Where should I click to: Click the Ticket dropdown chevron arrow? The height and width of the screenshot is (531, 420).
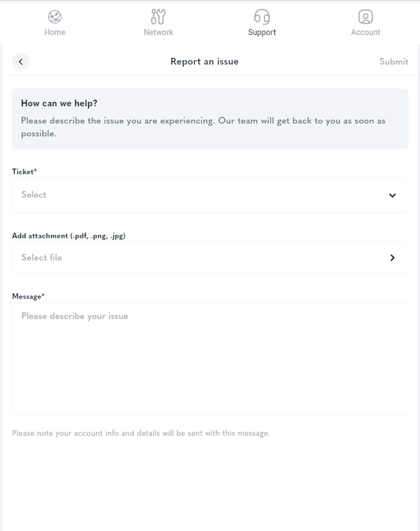[x=392, y=195]
